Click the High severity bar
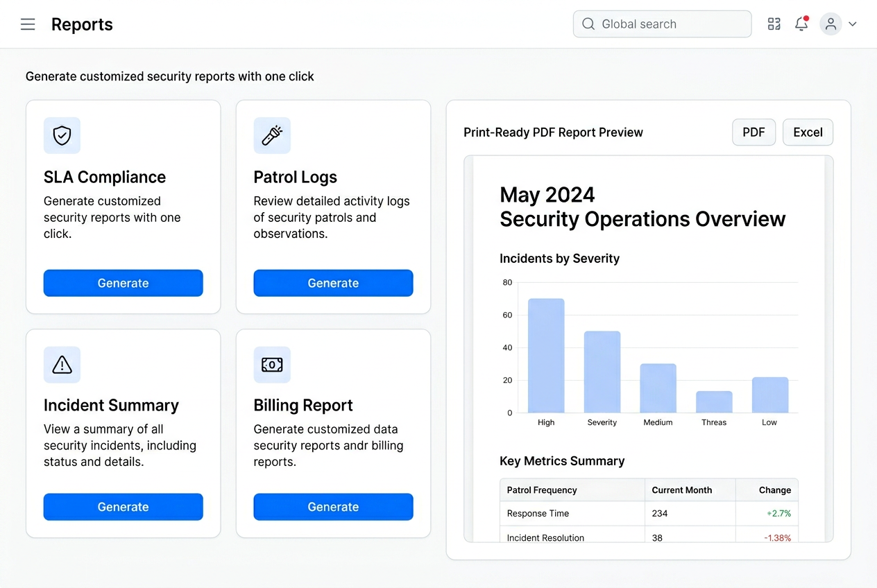Viewport: 877px width, 588px height. pos(546,356)
